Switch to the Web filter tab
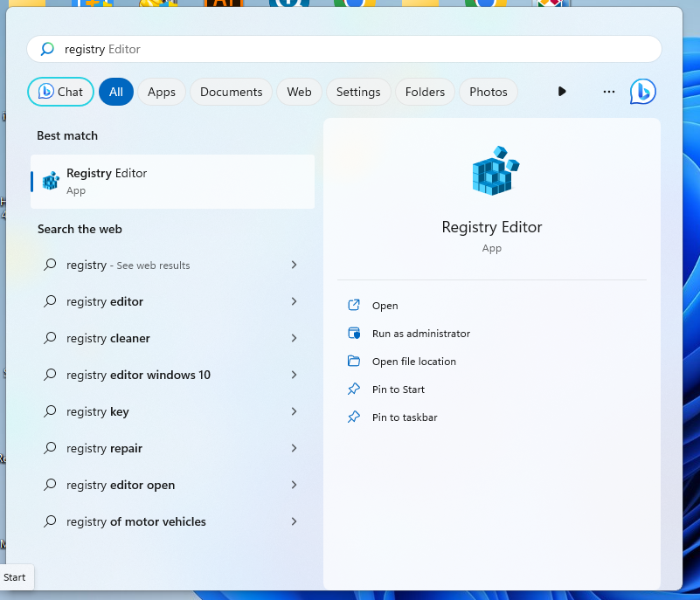Image resolution: width=700 pixels, height=600 pixels. click(299, 92)
